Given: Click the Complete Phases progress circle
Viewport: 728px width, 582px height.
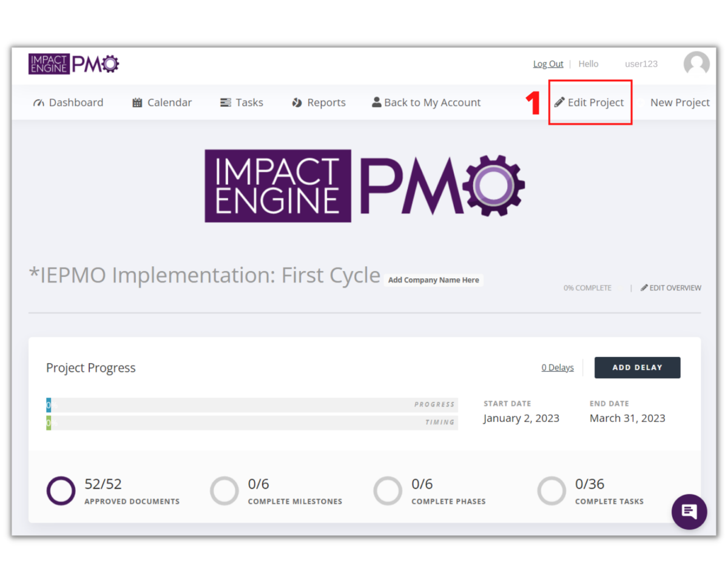Looking at the screenshot, I should 388,490.
